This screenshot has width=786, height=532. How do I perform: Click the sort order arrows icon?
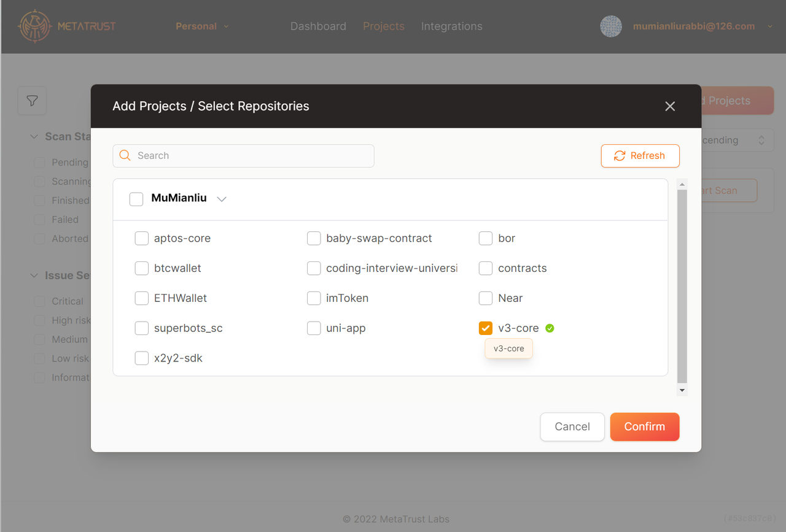[x=761, y=141]
